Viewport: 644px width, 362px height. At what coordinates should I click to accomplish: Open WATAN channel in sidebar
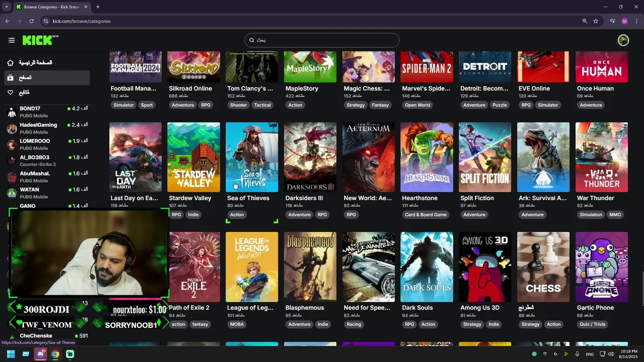pyautogui.click(x=48, y=193)
